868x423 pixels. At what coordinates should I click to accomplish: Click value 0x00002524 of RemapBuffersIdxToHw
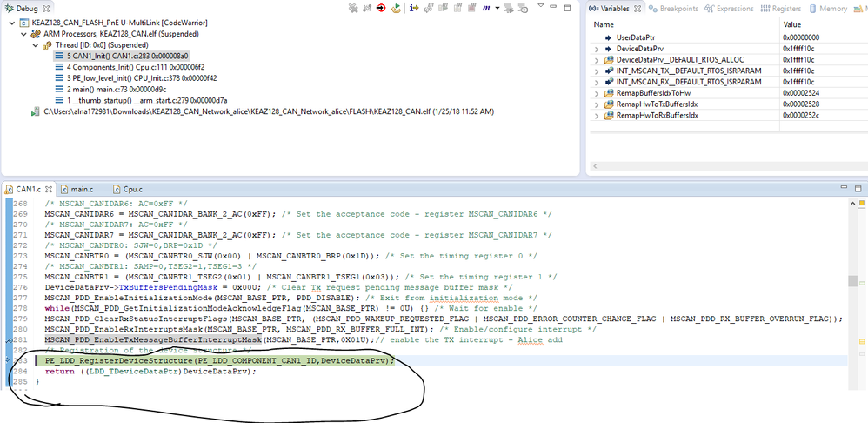800,93
